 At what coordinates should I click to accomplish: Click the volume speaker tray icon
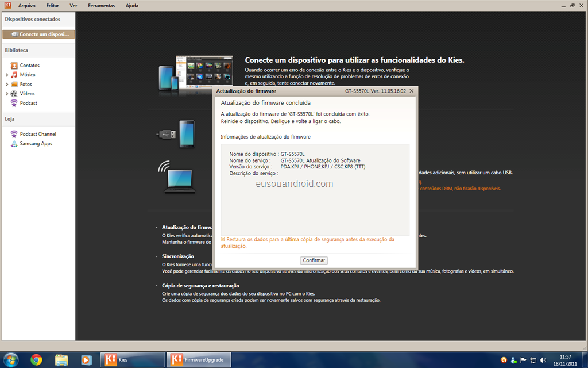point(543,360)
